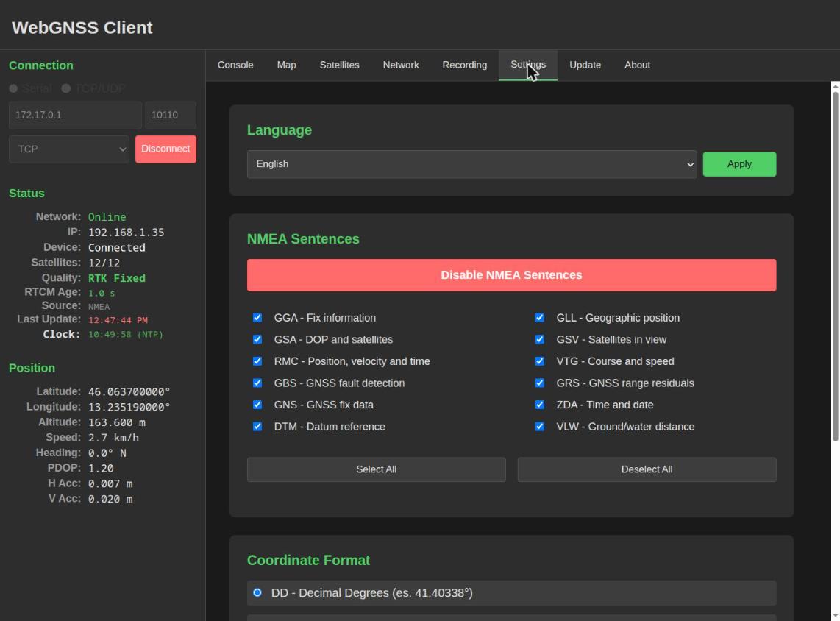The height and width of the screenshot is (621, 840).
Task: Open the About tab
Action: click(x=637, y=65)
